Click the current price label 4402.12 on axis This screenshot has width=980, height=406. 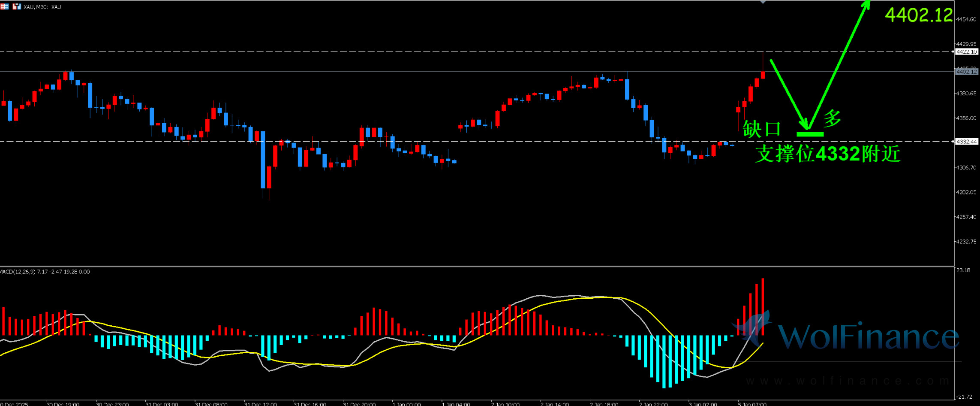coord(966,72)
